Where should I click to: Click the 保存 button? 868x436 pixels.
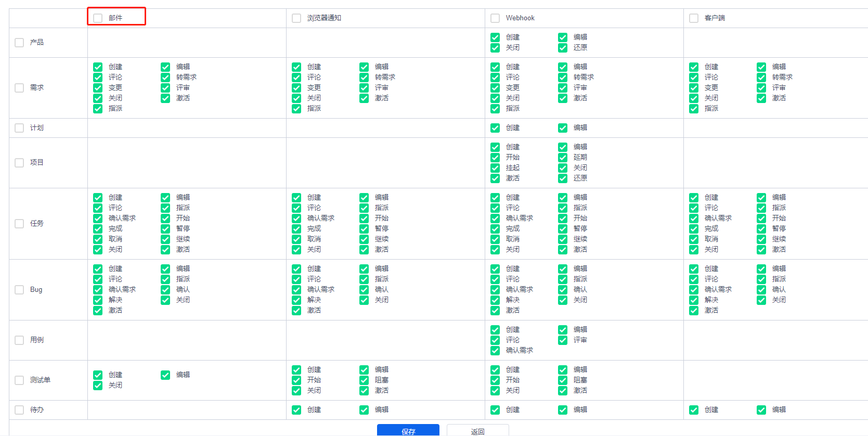pyautogui.click(x=408, y=430)
